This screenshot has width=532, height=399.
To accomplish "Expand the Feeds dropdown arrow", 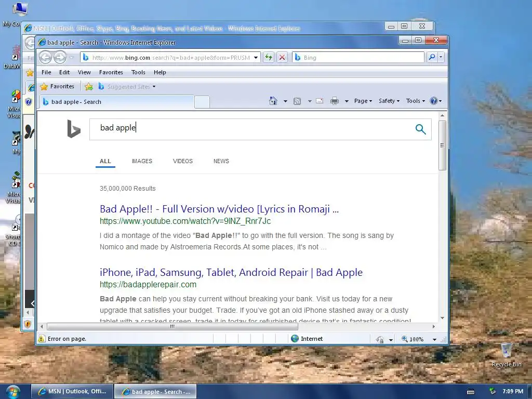I will click(310, 101).
